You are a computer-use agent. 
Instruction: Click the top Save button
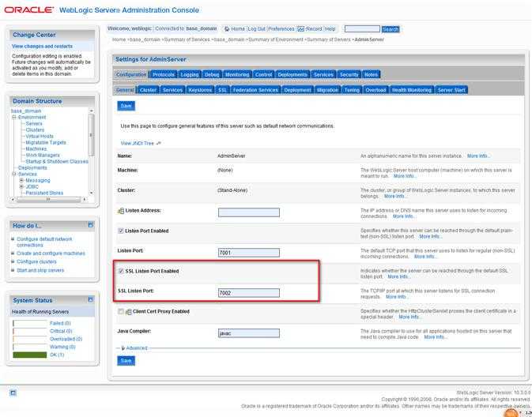[126, 106]
